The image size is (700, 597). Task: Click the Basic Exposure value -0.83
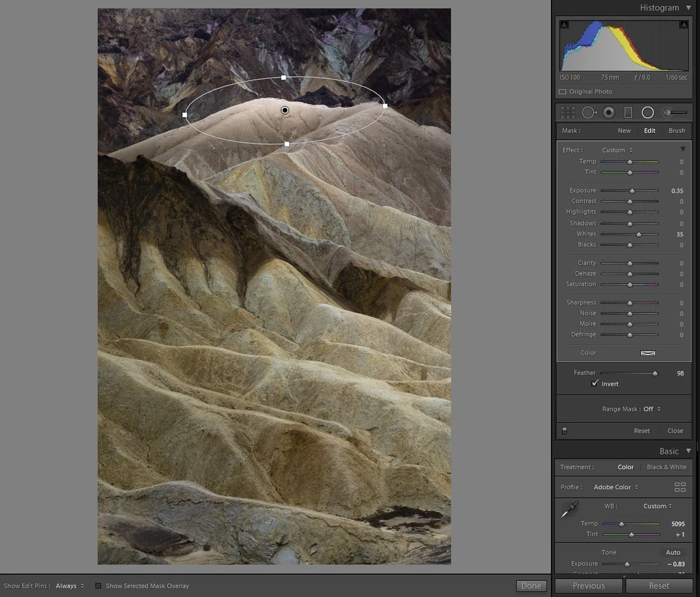pyautogui.click(x=676, y=564)
